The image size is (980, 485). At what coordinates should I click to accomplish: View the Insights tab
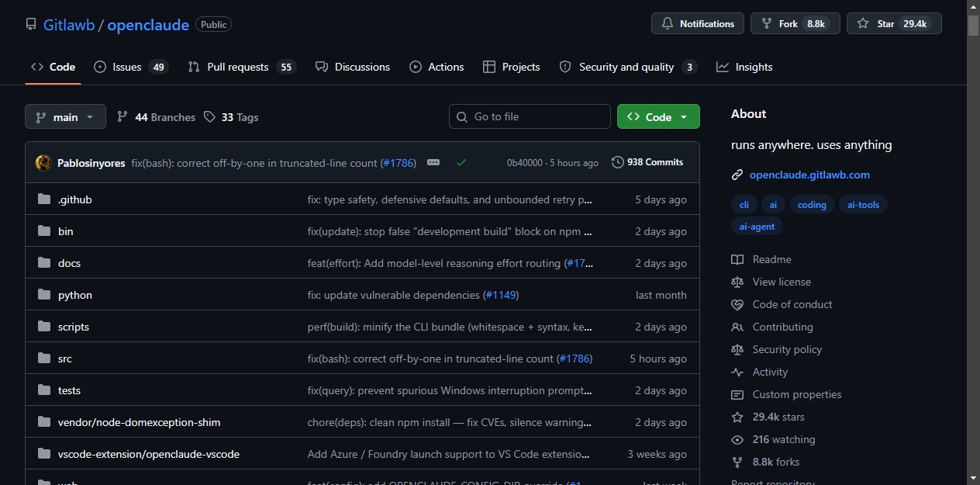744,67
